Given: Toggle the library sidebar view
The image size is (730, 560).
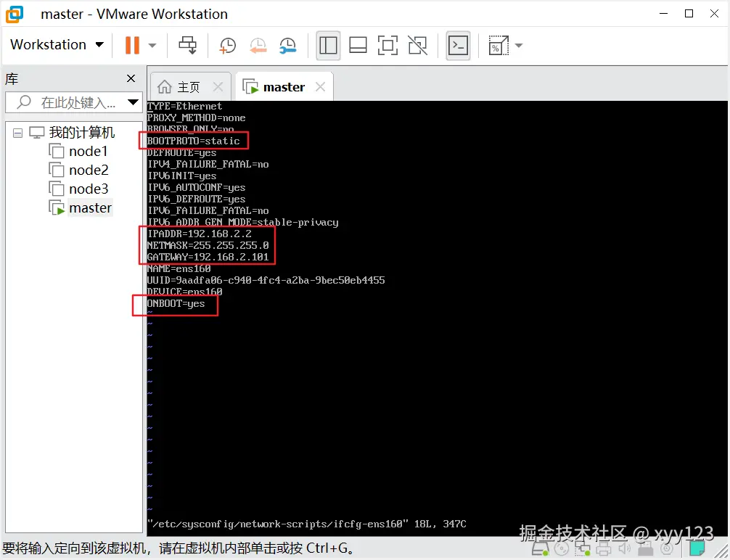Looking at the screenshot, I should 328,46.
